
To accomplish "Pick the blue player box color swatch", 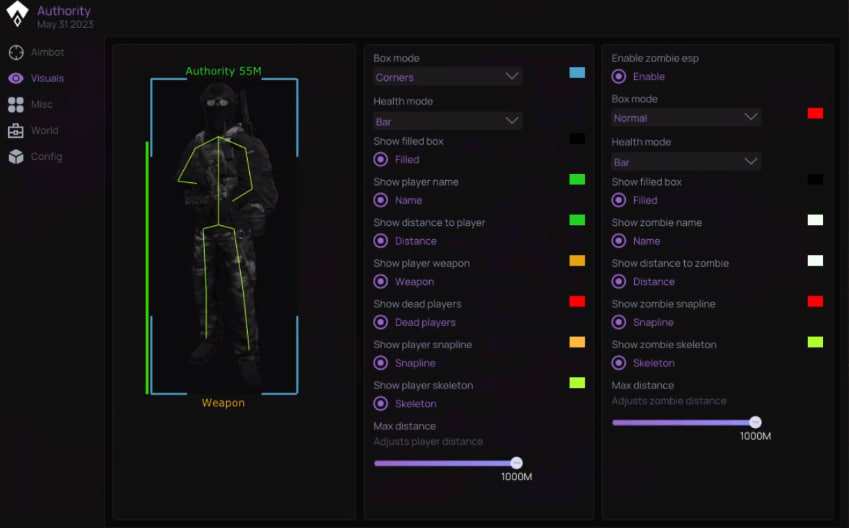I will [x=577, y=73].
